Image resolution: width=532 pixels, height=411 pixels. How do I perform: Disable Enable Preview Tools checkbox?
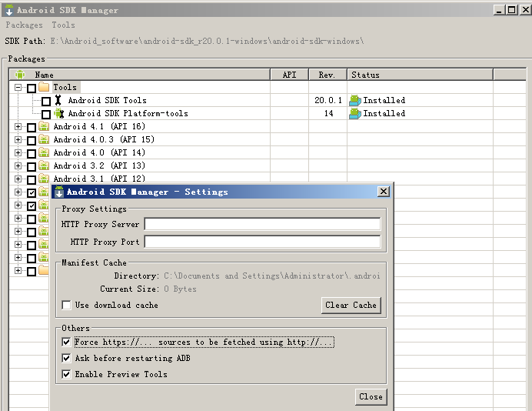(66, 374)
